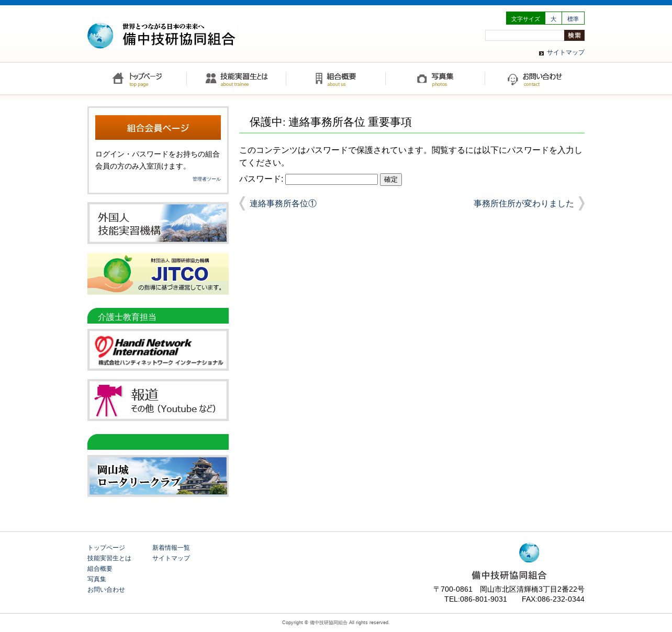The image size is (672, 632).
Task: Go to previous post 連絡事務所各位①
Action: [283, 204]
